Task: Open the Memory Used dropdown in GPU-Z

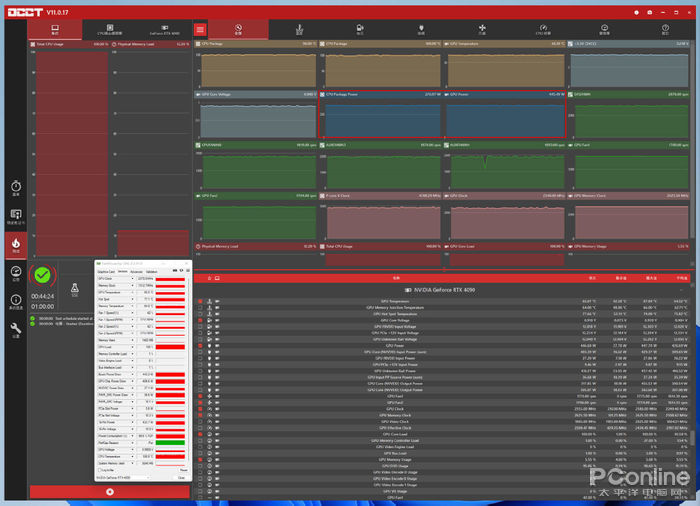Action: coord(132,340)
